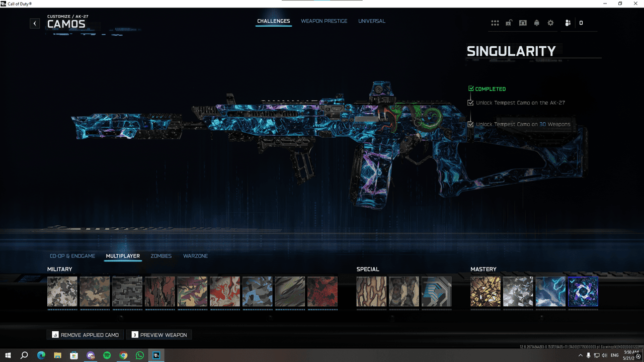Open WhatsApp from taskbar
The image size is (644, 362).
click(140, 355)
